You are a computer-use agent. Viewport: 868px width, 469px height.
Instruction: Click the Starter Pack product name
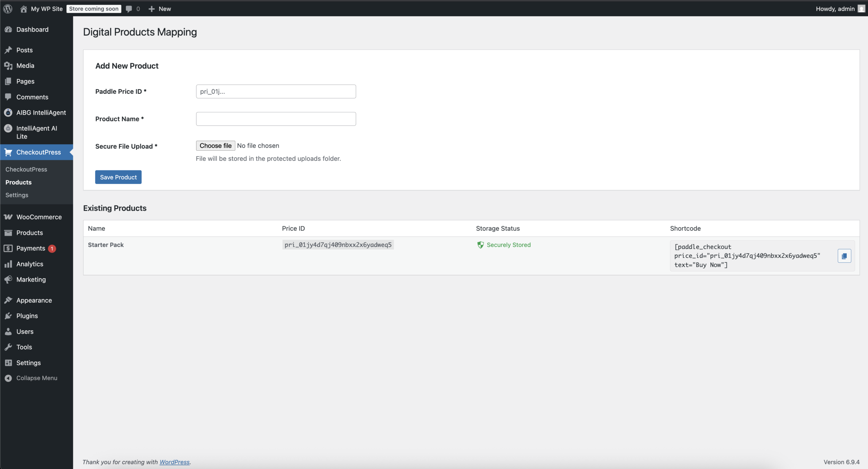point(106,245)
